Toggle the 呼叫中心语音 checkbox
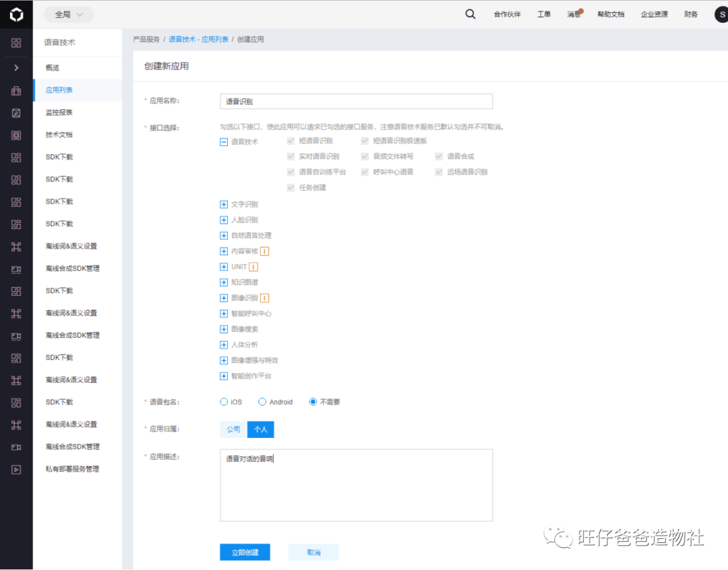The height and width of the screenshot is (570, 728). pos(365,172)
